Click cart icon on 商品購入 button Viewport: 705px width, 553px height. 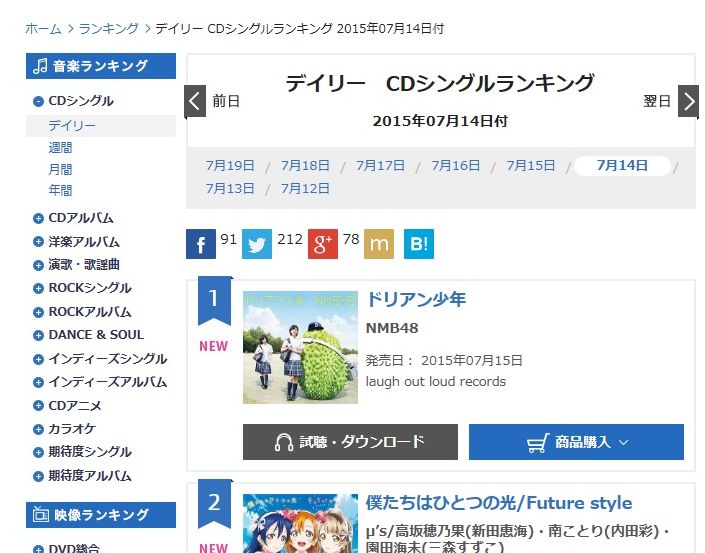click(538, 443)
